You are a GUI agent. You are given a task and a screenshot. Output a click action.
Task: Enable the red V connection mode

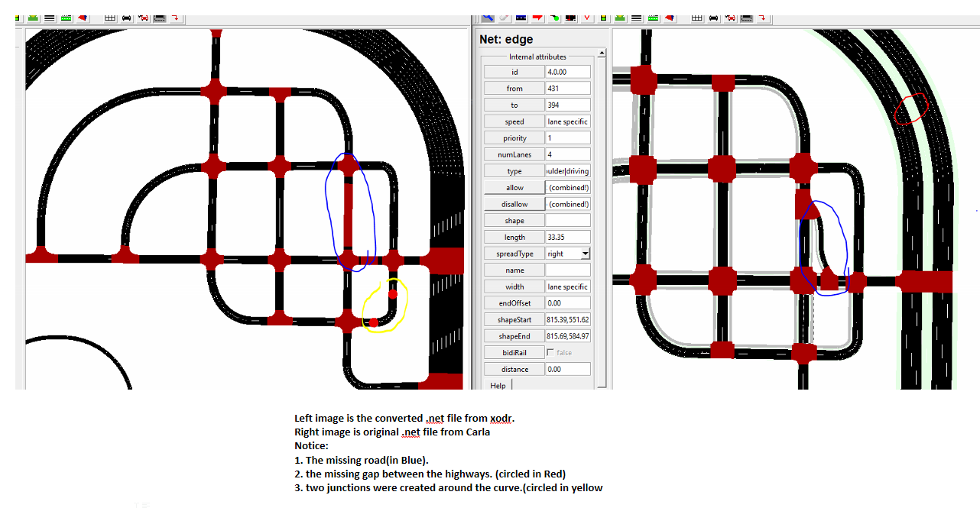point(586,18)
